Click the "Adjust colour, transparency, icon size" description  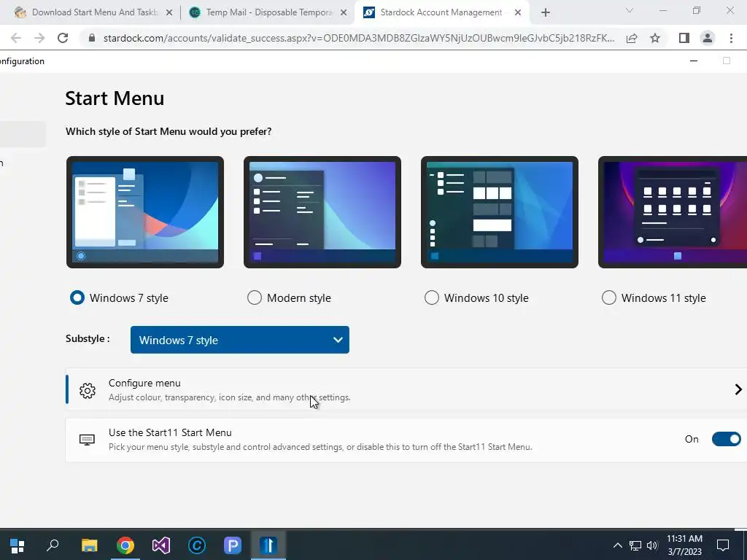click(230, 397)
